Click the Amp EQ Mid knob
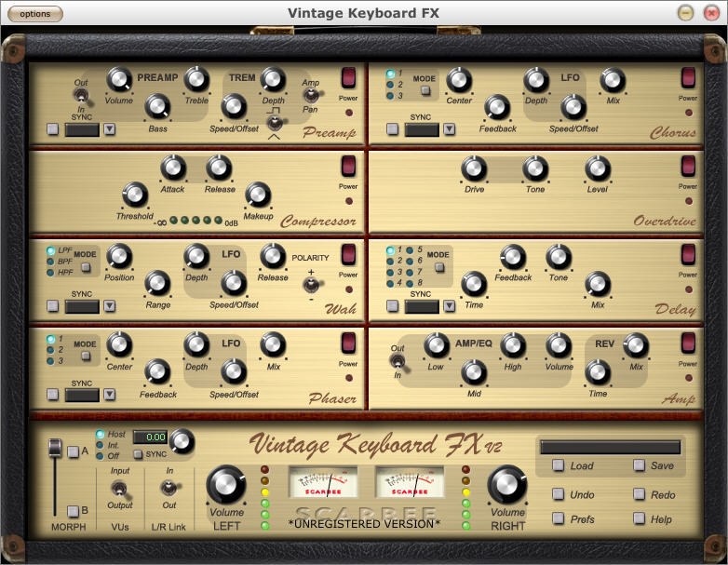The width and height of the screenshot is (728, 565). pos(474,372)
